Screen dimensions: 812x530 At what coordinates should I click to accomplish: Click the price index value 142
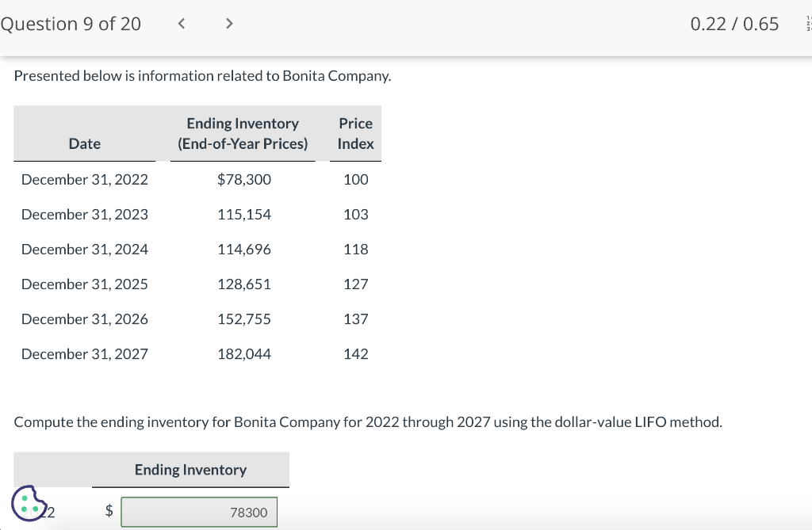click(356, 353)
